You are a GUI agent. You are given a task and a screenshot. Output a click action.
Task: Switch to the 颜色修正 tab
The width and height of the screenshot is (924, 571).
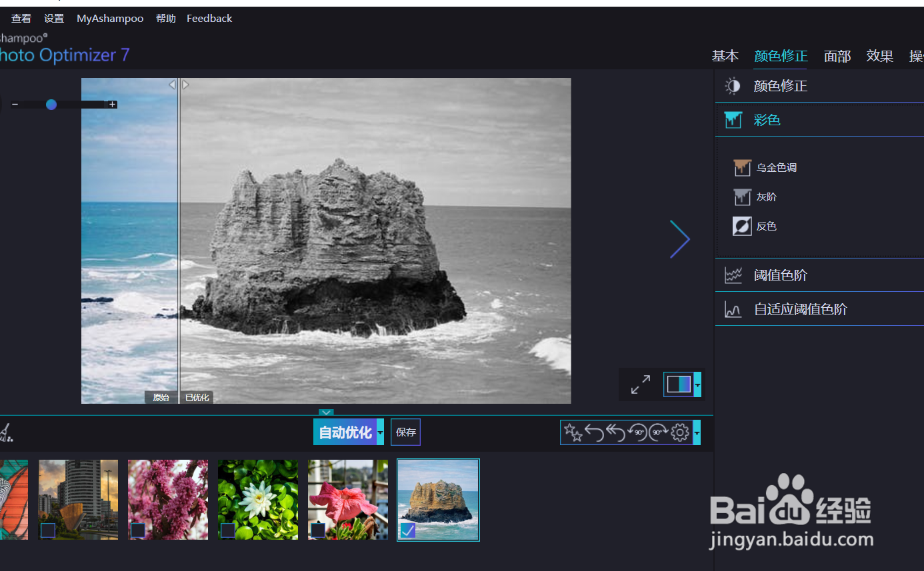[x=781, y=56]
